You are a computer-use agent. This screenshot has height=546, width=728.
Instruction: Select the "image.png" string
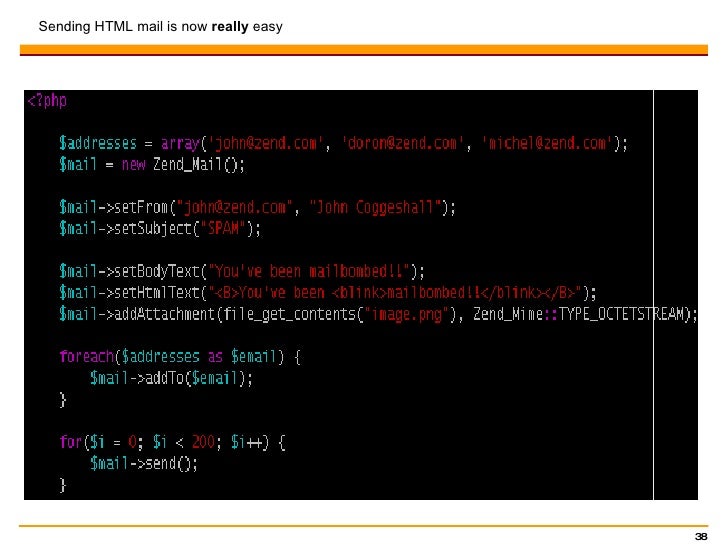tap(406, 314)
